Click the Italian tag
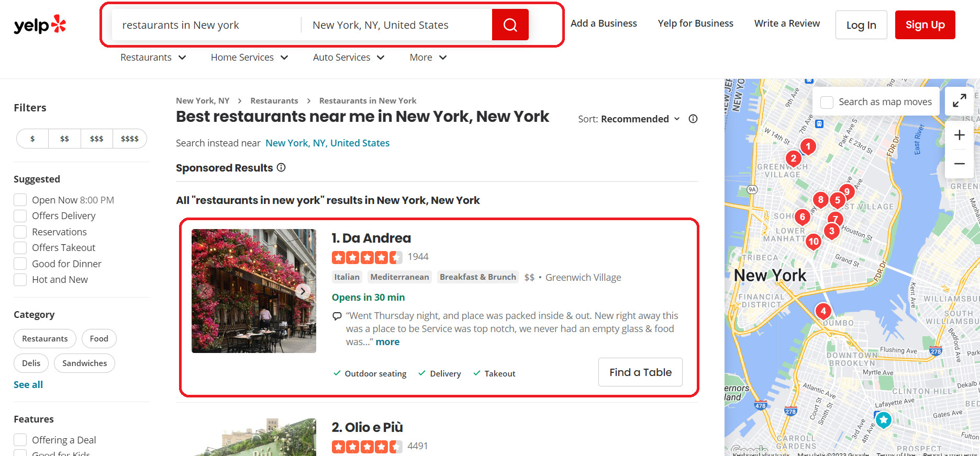The width and height of the screenshot is (980, 456). 347,277
